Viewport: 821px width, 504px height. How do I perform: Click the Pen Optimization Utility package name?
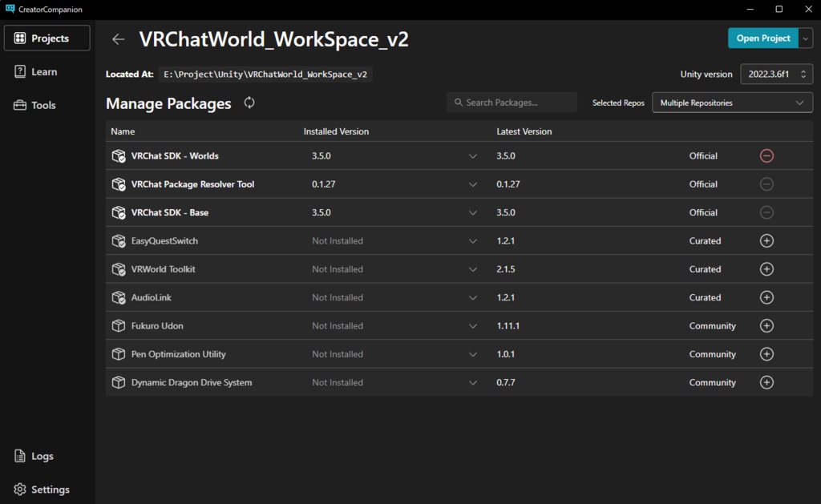coord(179,354)
